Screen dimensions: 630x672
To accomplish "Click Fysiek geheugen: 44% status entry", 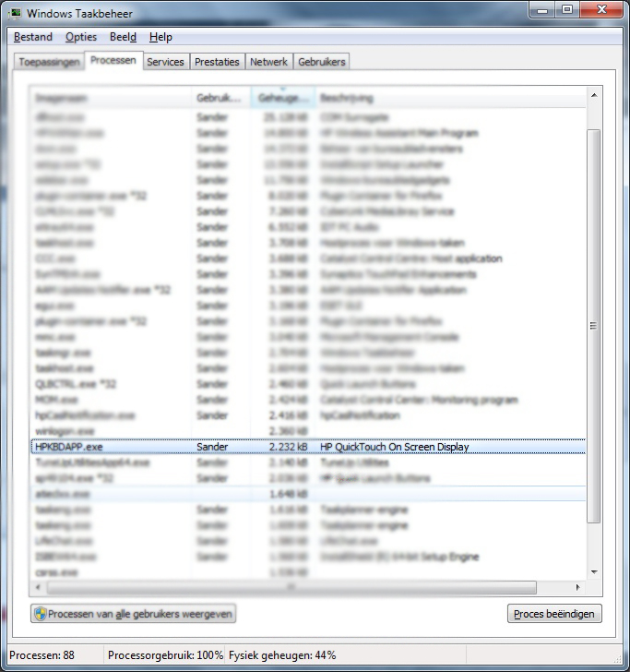I will click(x=282, y=655).
